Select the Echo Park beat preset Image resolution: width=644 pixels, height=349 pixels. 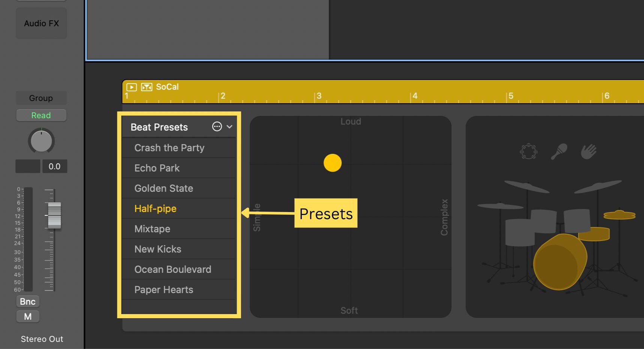click(x=157, y=168)
